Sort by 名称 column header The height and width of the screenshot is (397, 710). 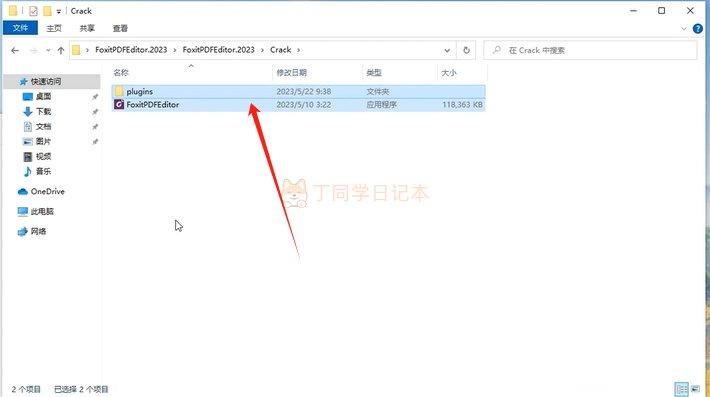tap(121, 72)
